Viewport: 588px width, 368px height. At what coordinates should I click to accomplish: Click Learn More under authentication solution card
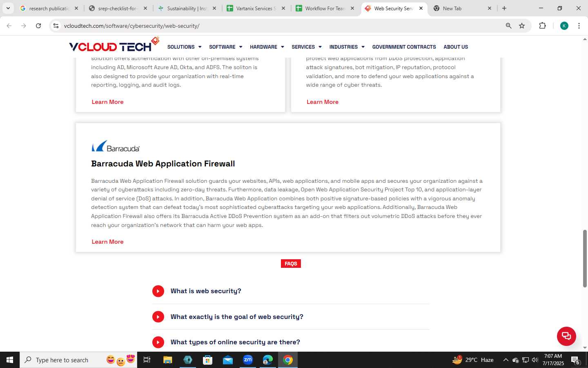(107, 102)
